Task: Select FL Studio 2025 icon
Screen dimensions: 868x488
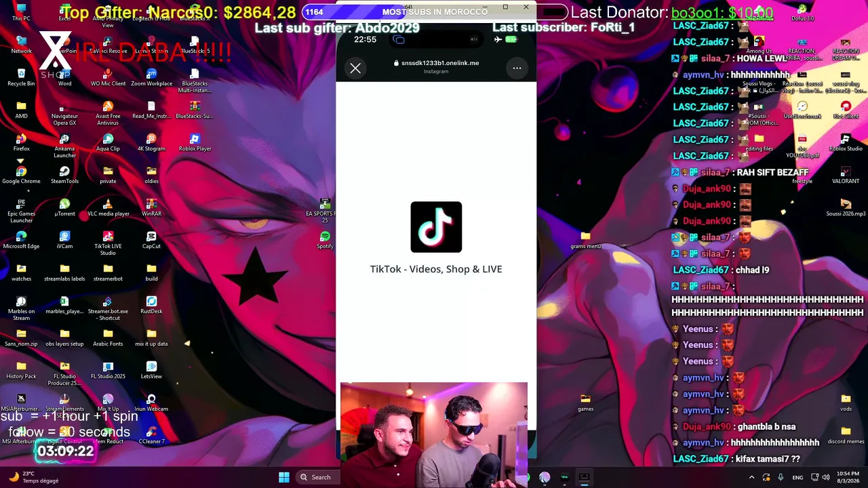Action: point(108,369)
